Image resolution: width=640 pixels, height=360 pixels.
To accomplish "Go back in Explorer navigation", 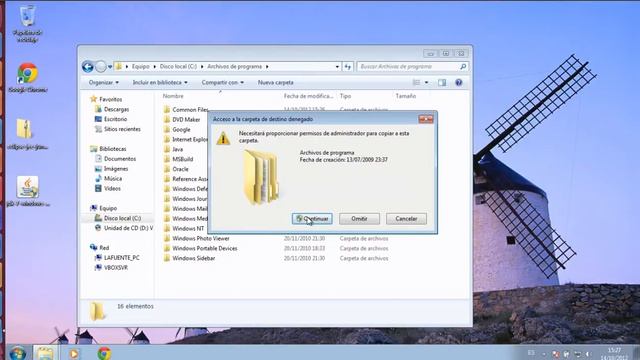I will (x=88, y=67).
